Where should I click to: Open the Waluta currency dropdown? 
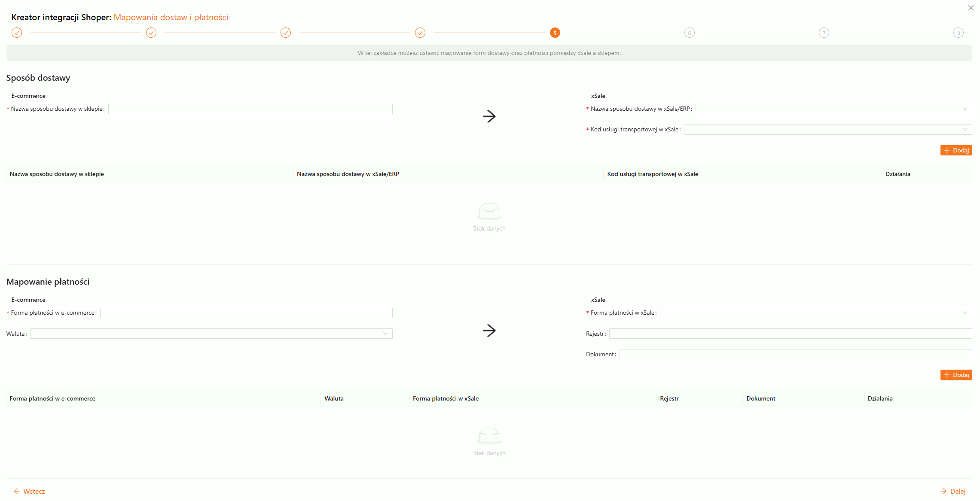tap(211, 334)
